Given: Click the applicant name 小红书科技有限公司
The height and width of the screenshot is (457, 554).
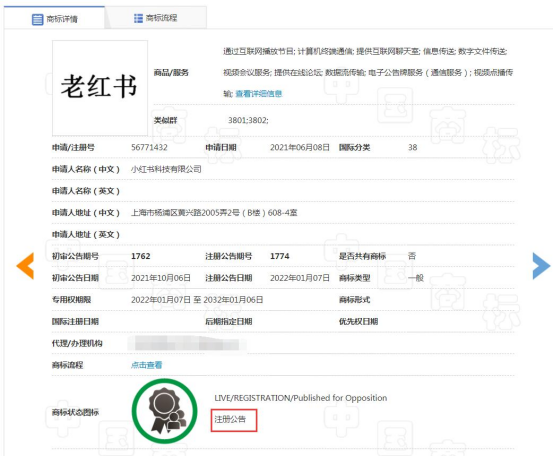Looking at the screenshot, I should pos(166,169).
